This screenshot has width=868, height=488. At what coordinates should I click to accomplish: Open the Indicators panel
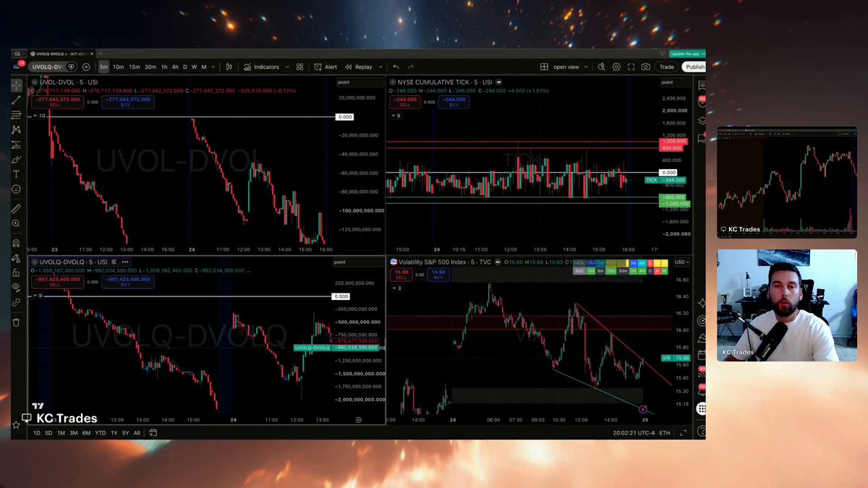tap(261, 67)
